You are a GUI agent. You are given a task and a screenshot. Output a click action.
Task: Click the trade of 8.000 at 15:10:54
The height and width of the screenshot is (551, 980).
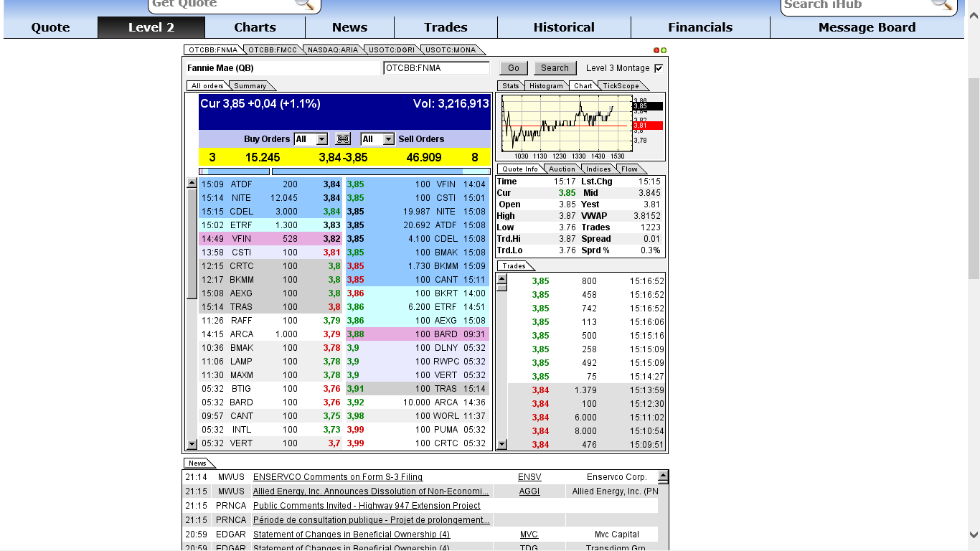pos(586,431)
